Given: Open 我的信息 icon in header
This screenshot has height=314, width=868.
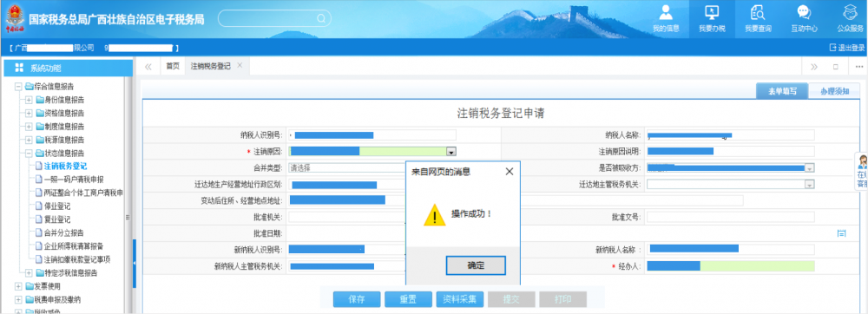Looking at the screenshot, I should tap(666, 13).
